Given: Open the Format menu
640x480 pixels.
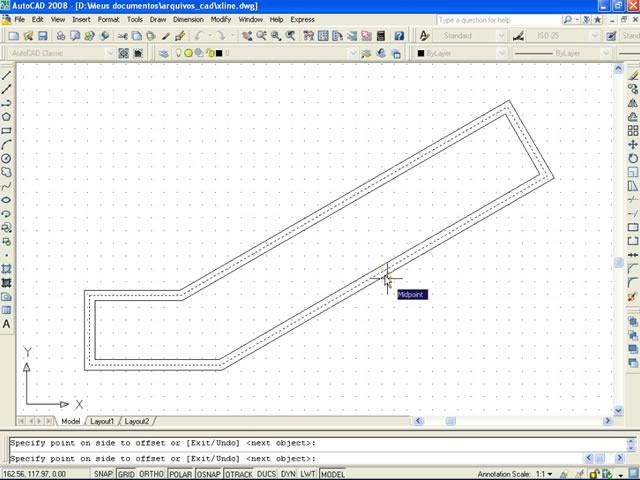Looking at the screenshot, I should click(x=108, y=20).
